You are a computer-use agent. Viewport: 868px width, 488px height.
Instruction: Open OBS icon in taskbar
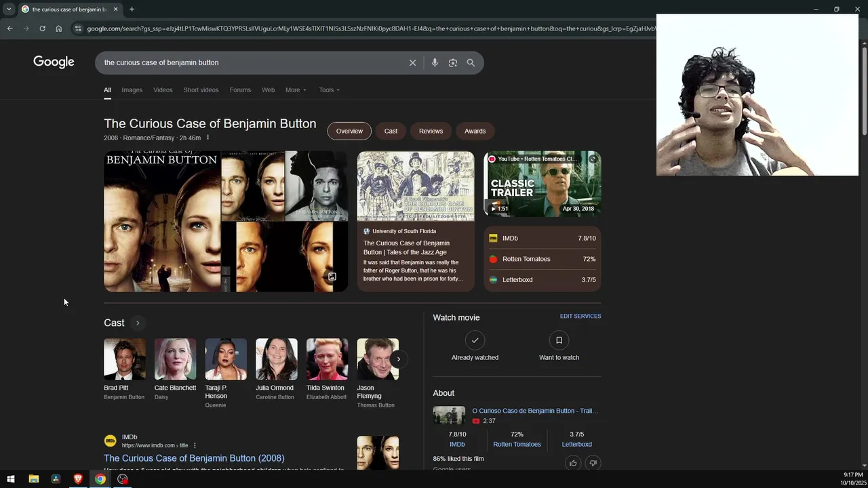[x=123, y=479]
